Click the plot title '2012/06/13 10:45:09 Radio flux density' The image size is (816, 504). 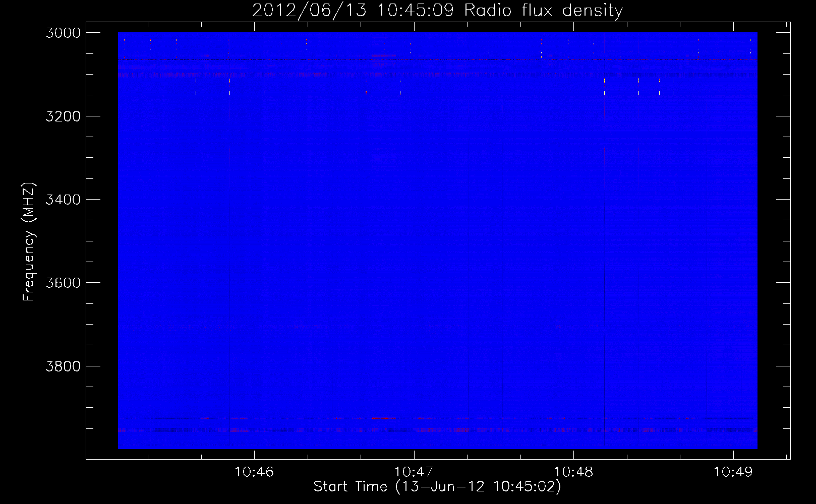[437, 10]
